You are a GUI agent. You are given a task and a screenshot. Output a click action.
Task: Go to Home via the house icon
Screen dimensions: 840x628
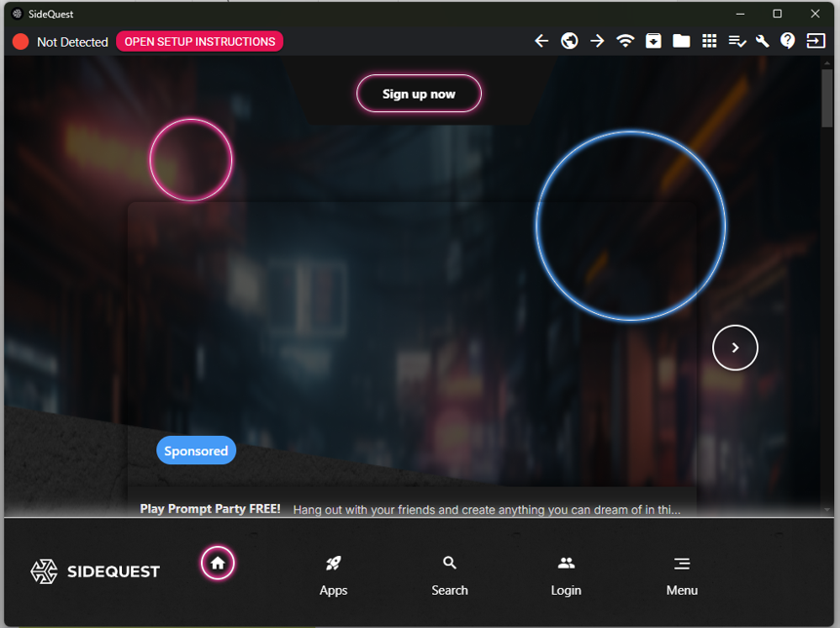point(218,564)
